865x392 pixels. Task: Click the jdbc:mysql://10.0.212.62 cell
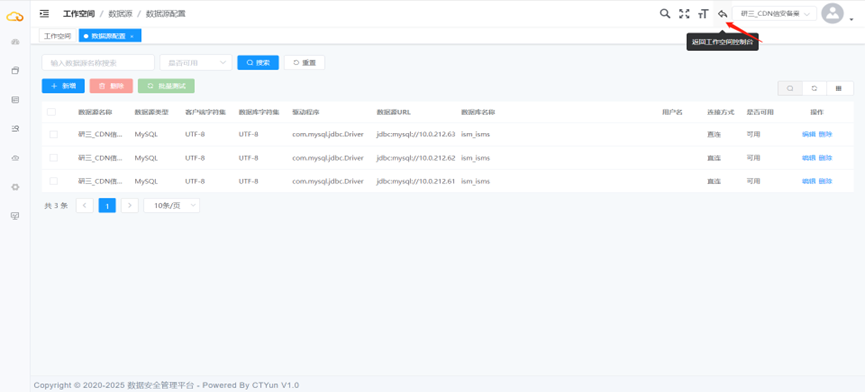(416, 158)
